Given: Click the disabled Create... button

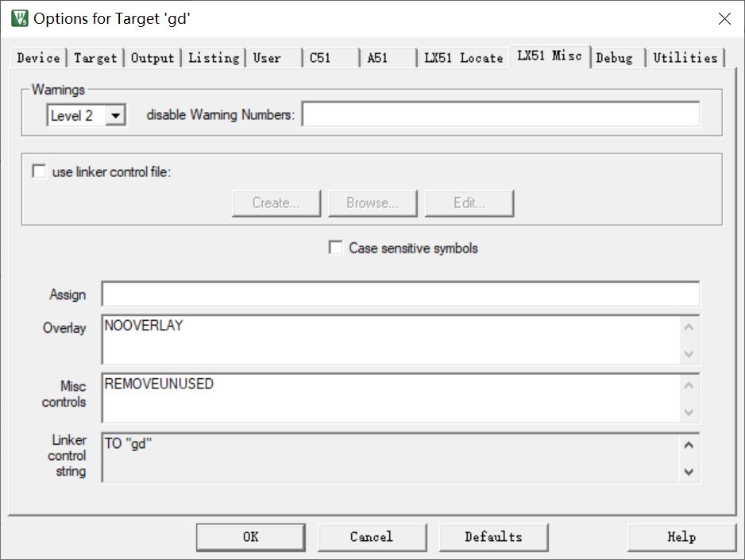Looking at the screenshot, I should click(276, 203).
